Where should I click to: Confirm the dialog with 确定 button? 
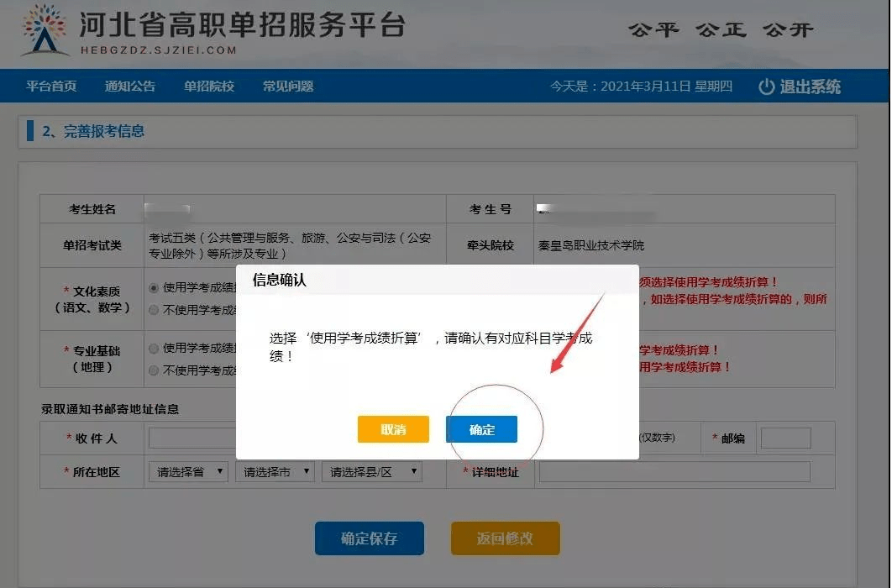pyautogui.click(x=482, y=429)
